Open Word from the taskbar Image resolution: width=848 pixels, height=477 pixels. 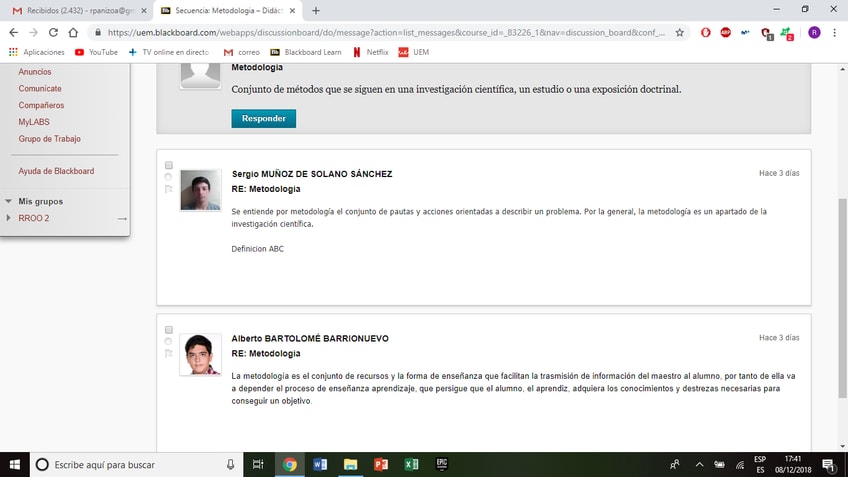320,465
